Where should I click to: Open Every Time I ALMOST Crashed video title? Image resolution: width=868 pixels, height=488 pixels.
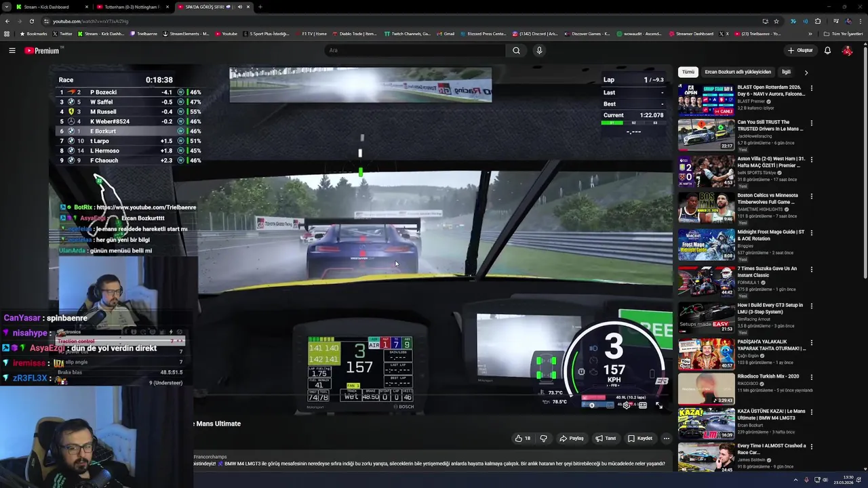(772, 449)
